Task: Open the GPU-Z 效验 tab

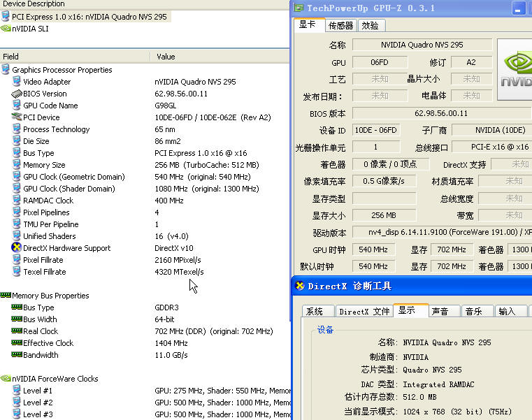Action: tap(371, 26)
